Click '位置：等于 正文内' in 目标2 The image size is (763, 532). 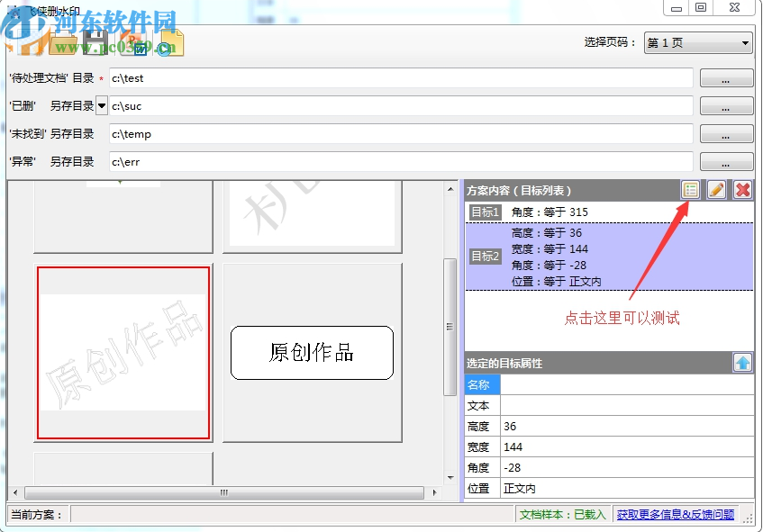point(556,282)
